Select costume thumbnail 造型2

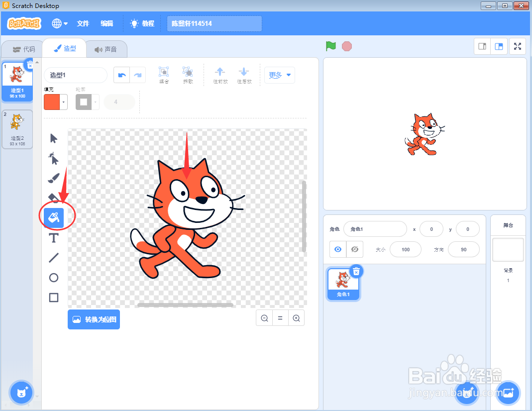(17, 129)
